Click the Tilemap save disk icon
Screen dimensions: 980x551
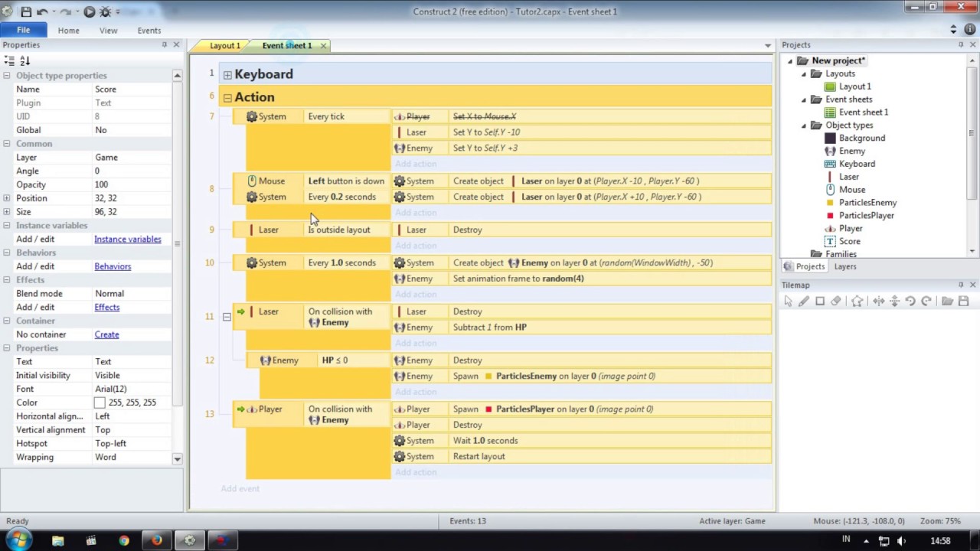[x=964, y=302]
